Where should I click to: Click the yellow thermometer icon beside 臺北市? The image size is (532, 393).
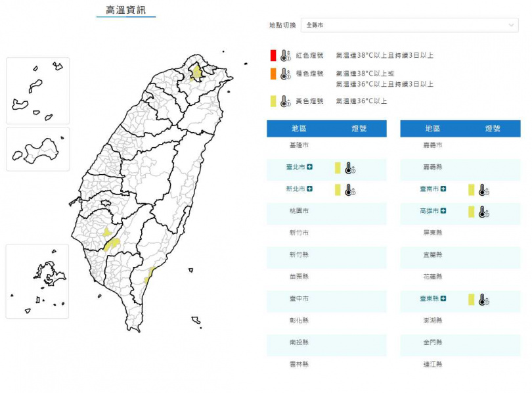(x=349, y=168)
